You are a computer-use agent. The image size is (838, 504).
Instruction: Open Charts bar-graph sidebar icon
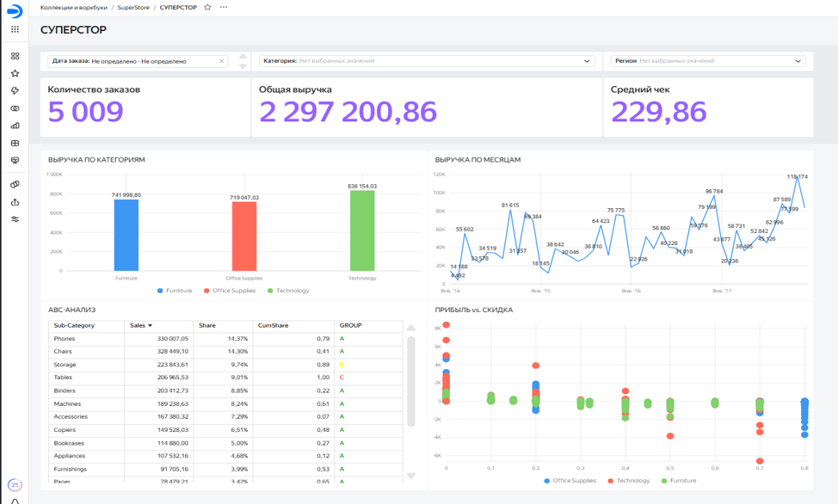click(x=15, y=126)
